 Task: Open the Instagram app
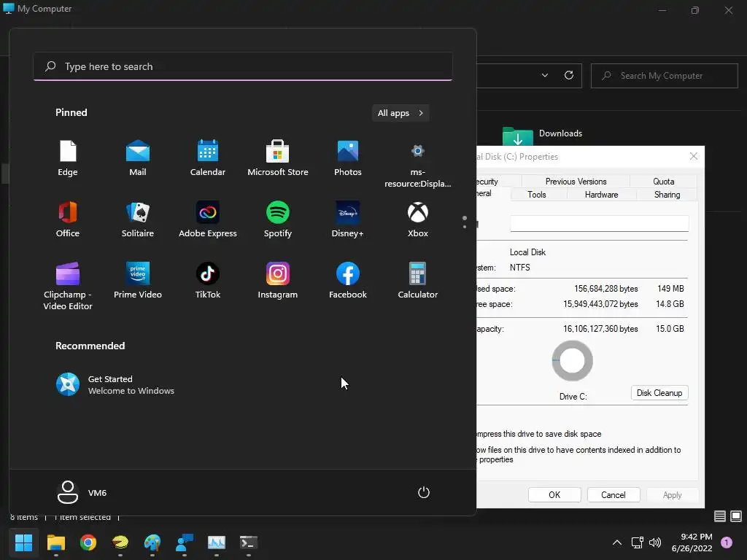(278, 281)
